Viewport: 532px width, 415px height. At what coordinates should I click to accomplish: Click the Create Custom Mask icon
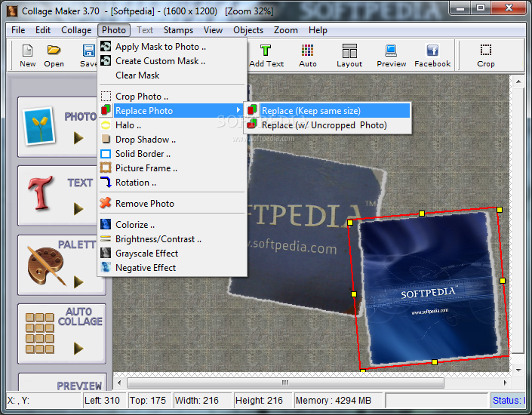click(x=106, y=60)
